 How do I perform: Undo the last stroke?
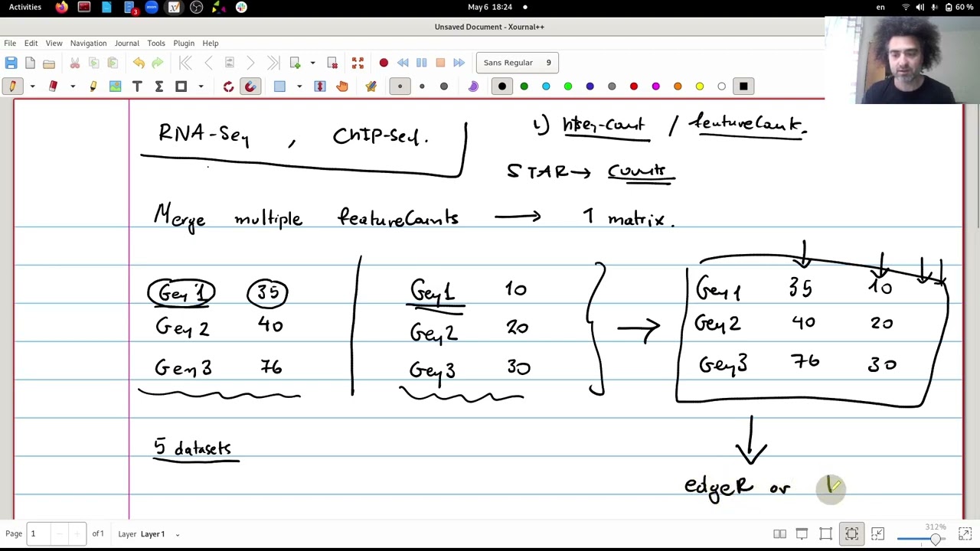pos(139,63)
